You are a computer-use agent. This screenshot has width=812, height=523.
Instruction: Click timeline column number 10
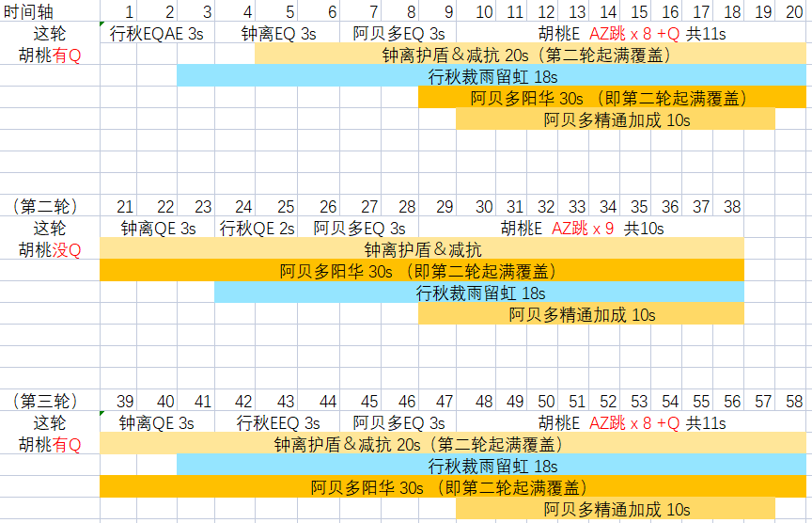(476, 11)
